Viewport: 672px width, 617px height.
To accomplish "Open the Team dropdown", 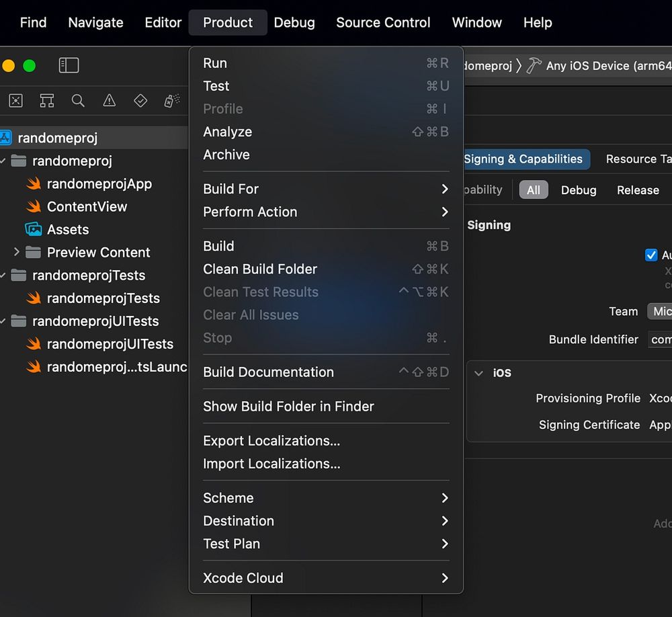I will 660,311.
